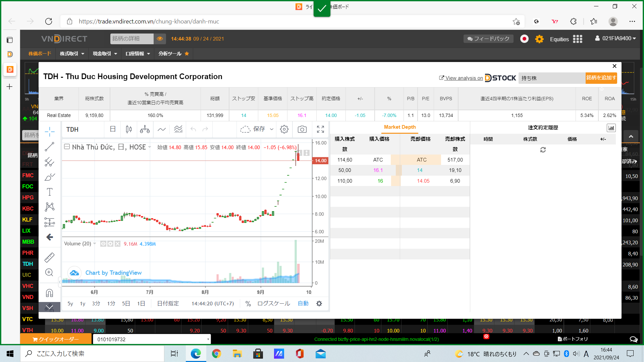Click the back arrow in the drawing toolbar
The image size is (644, 362).
tap(50, 237)
